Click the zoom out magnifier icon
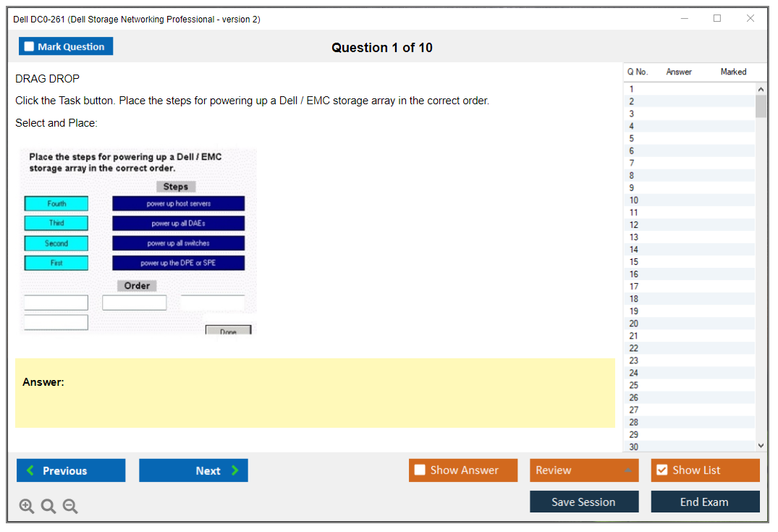 70,507
